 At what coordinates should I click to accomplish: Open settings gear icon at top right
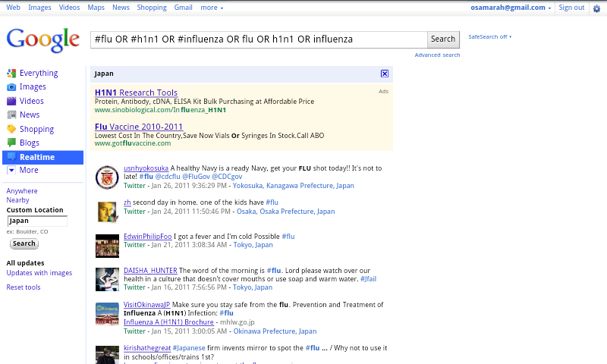[x=597, y=8]
